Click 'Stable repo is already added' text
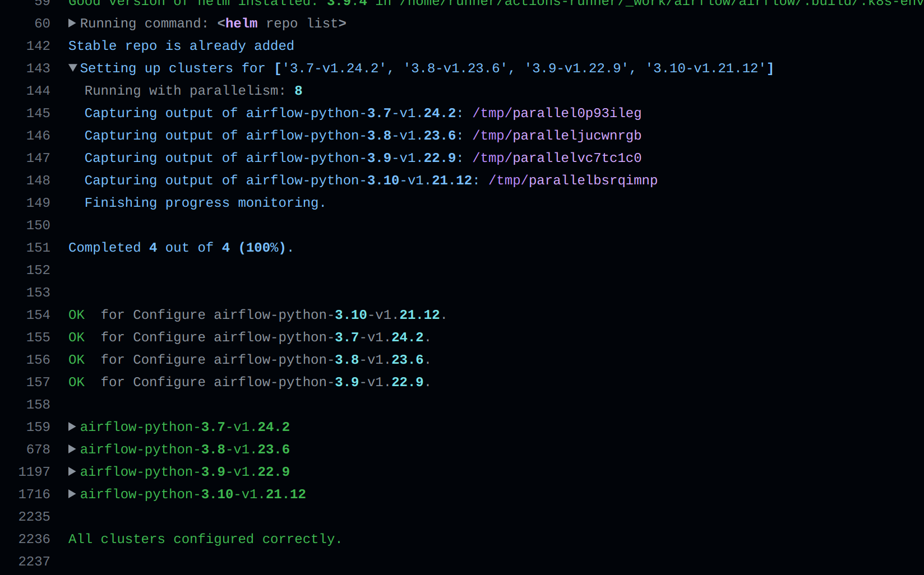Image resolution: width=924 pixels, height=575 pixels. point(181,46)
